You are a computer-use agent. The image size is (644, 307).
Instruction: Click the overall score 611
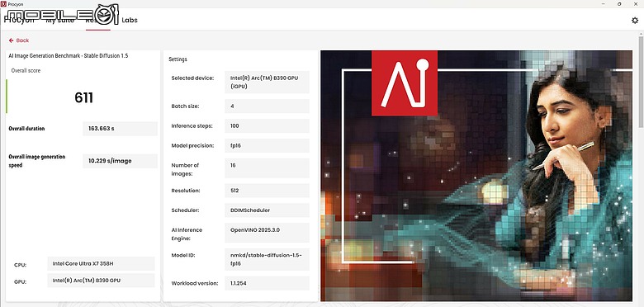click(x=83, y=97)
